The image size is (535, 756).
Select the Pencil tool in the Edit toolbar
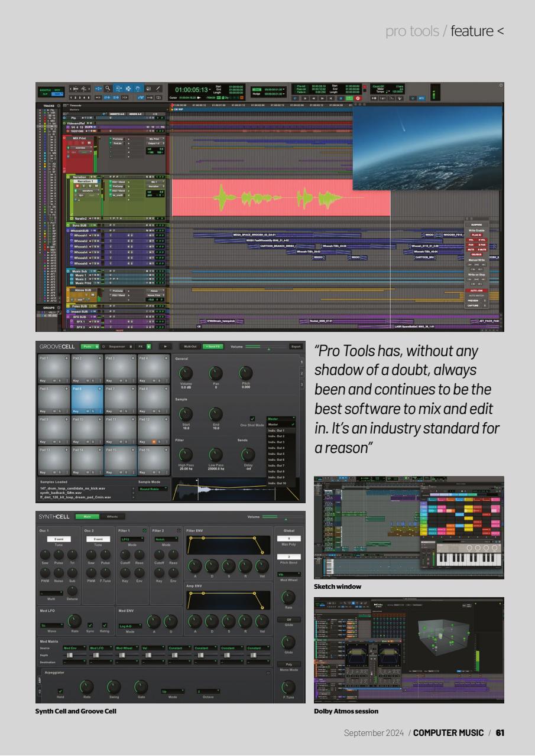pos(158,89)
